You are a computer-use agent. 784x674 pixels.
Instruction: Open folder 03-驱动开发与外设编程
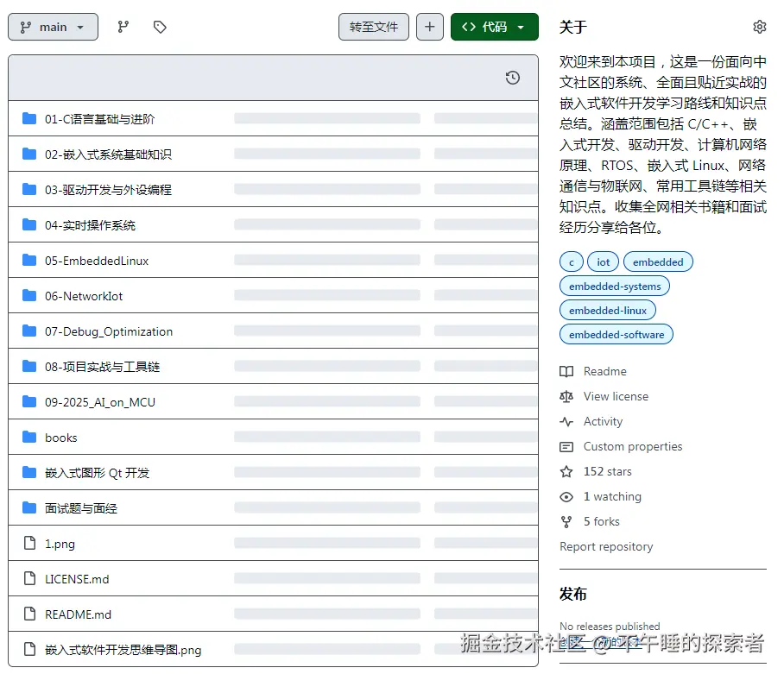(108, 190)
